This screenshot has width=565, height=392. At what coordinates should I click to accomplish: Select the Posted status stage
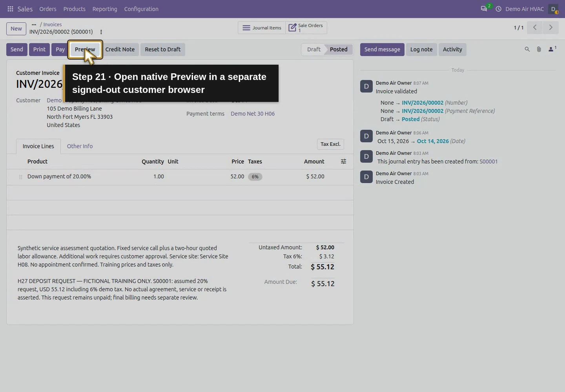[x=339, y=49]
